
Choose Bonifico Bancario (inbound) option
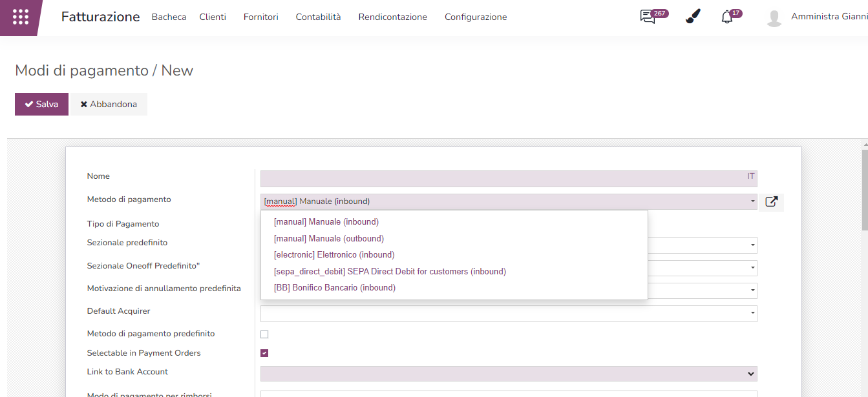(334, 288)
